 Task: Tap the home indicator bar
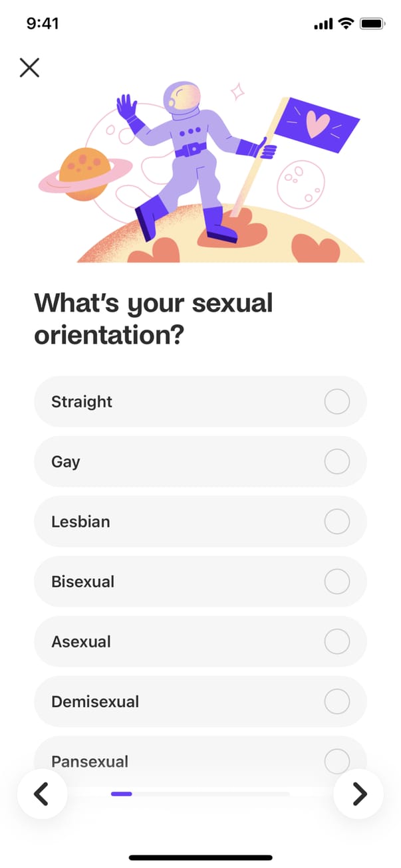(200, 857)
